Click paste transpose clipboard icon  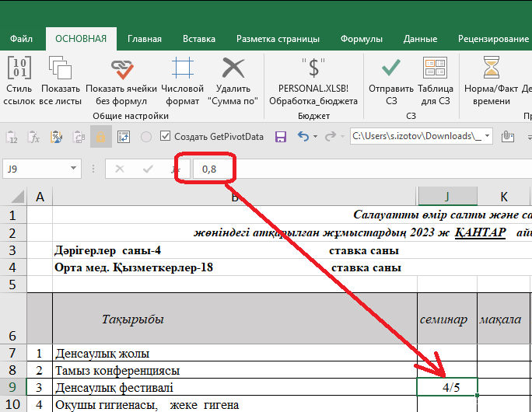tap(79, 137)
